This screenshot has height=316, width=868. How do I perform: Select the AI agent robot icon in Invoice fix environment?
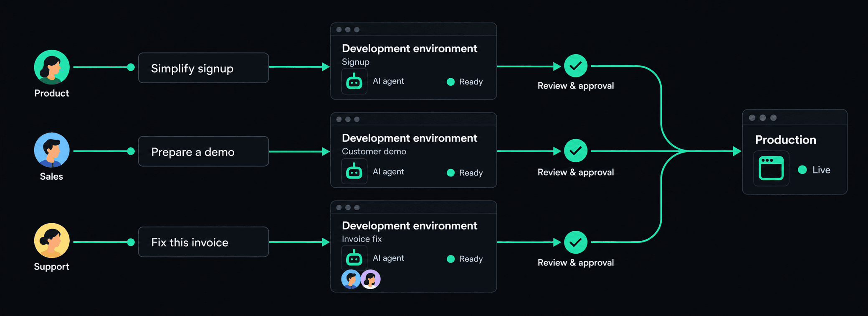point(354,258)
